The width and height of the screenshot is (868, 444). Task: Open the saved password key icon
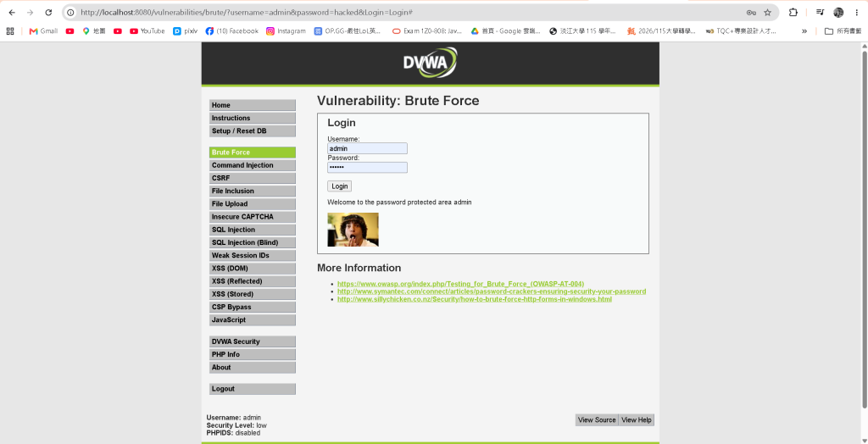(x=751, y=12)
